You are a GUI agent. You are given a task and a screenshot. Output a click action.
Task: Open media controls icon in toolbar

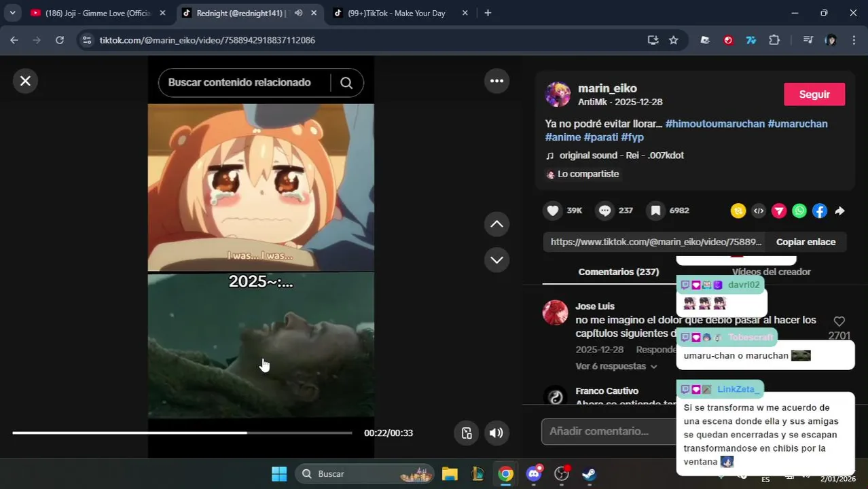click(808, 40)
